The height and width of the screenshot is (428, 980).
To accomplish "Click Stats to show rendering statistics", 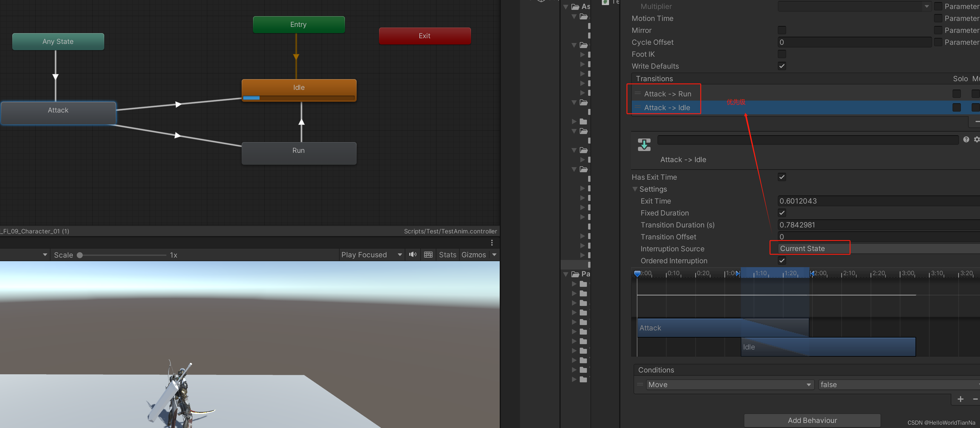I will click(x=447, y=255).
